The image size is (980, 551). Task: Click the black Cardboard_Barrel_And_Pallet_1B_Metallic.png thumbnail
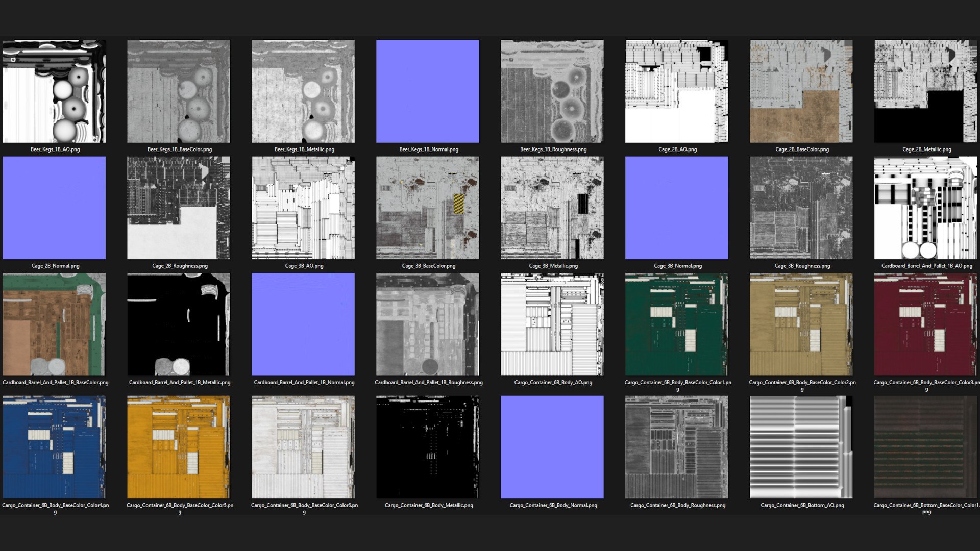[179, 324]
